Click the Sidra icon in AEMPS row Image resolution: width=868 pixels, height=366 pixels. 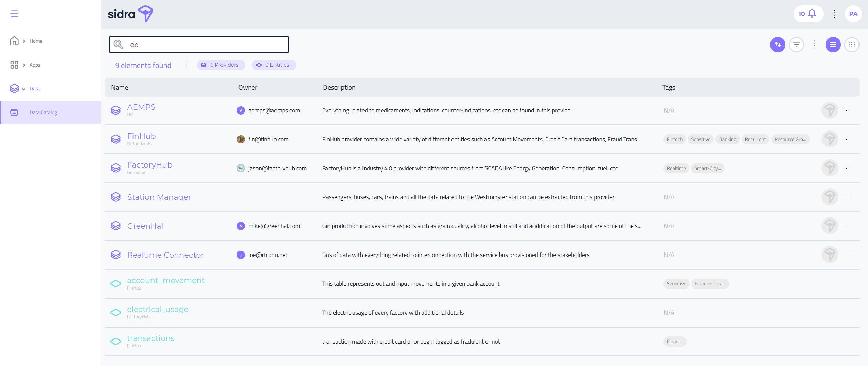pyautogui.click(x=829, y=110)
